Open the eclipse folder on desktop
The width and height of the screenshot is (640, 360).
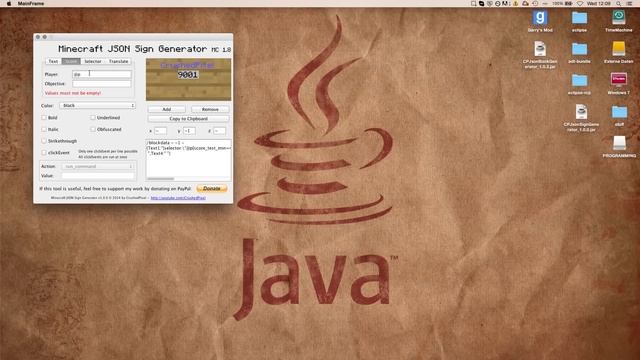tap(579, 18)
